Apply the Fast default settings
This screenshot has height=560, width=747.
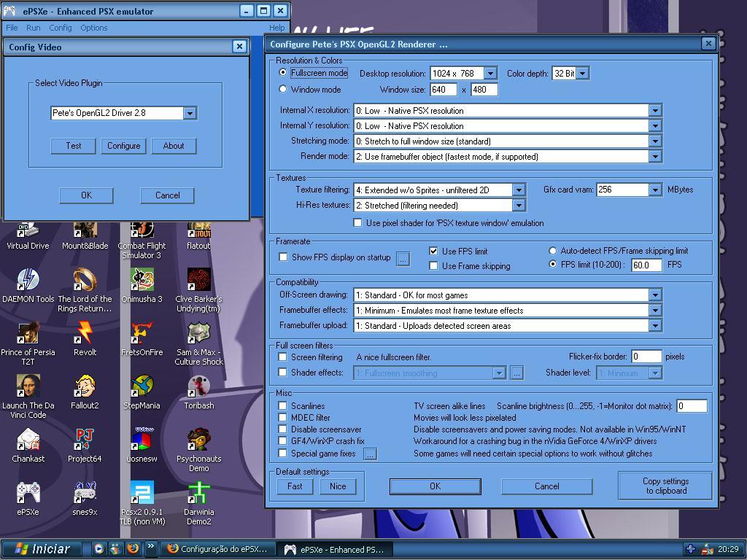[x=295, y=486]
